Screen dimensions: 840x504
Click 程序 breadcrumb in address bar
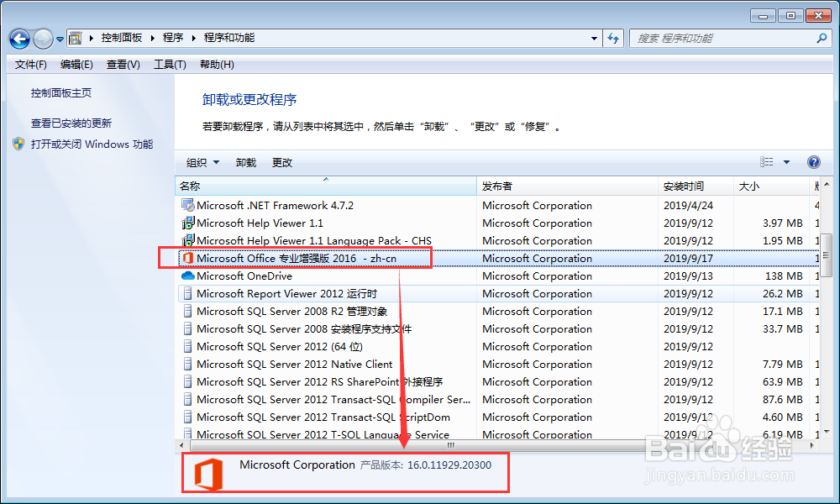tap(173, 38)
